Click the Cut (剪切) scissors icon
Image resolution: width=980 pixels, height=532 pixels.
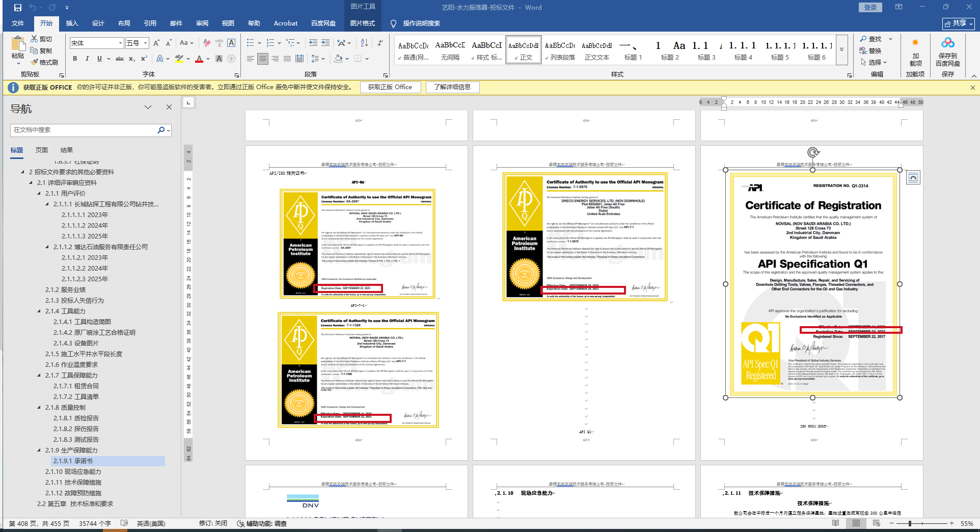34,39
